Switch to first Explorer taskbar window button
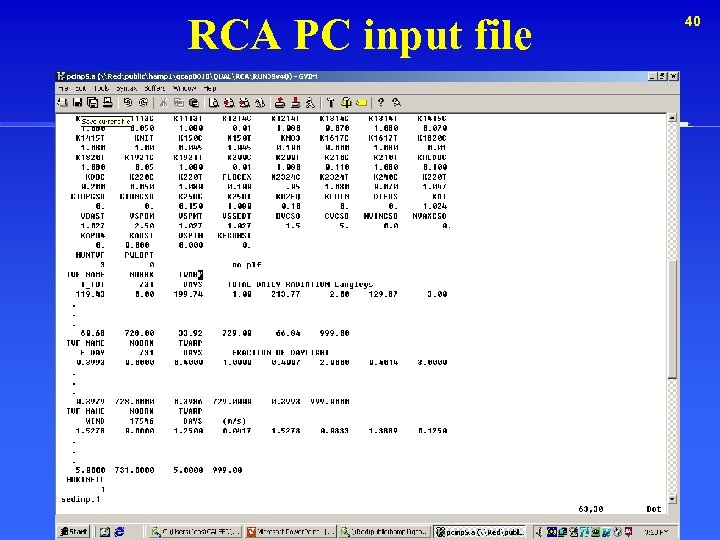720x540 pixels. pos(196,532)
